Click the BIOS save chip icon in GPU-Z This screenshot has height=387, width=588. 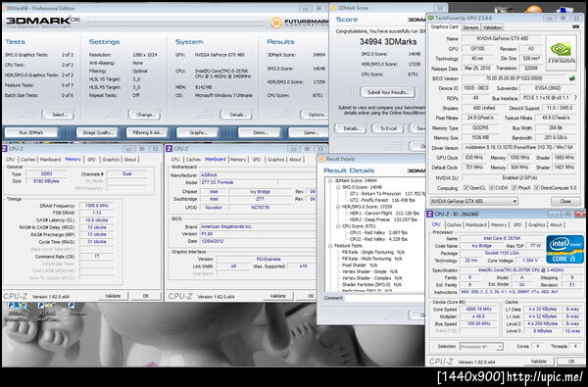click(572, 78)
